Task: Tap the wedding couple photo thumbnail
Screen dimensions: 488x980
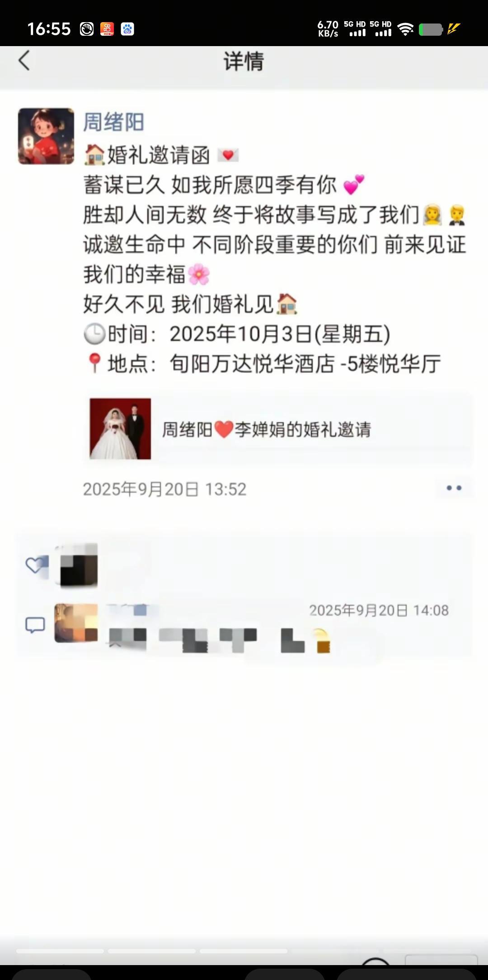Action: point(120,429)
